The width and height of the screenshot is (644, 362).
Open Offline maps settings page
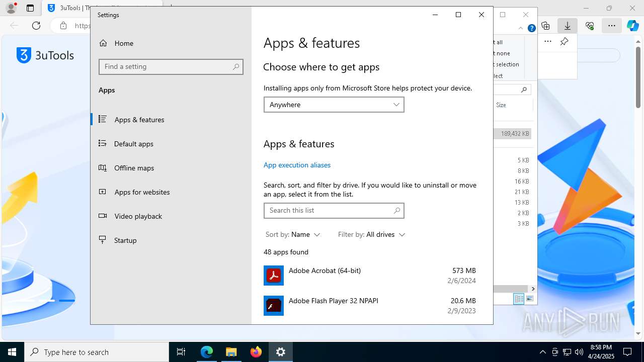[171, 168]
